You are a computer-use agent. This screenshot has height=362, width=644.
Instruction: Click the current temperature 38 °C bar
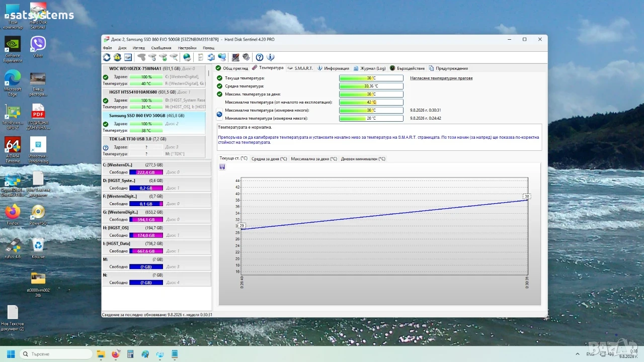[x=371, y=78]
